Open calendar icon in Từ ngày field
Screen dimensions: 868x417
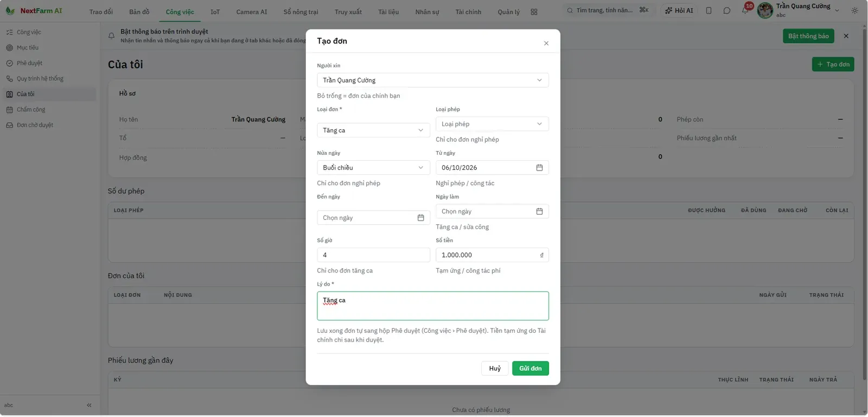click(x=539, y=168)
